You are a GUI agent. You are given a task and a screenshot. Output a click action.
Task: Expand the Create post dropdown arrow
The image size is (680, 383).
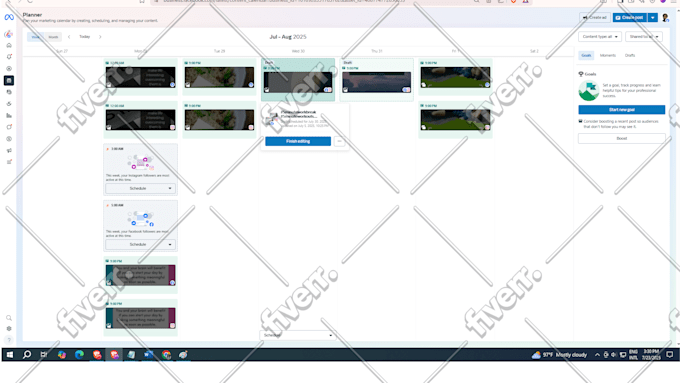[x=653, y=18]
